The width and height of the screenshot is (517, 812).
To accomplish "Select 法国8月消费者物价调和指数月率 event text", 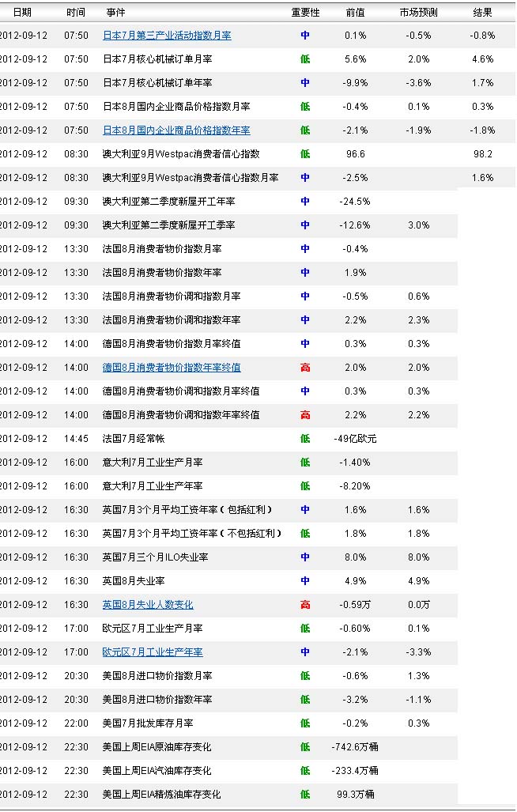I will pos(172,296).
